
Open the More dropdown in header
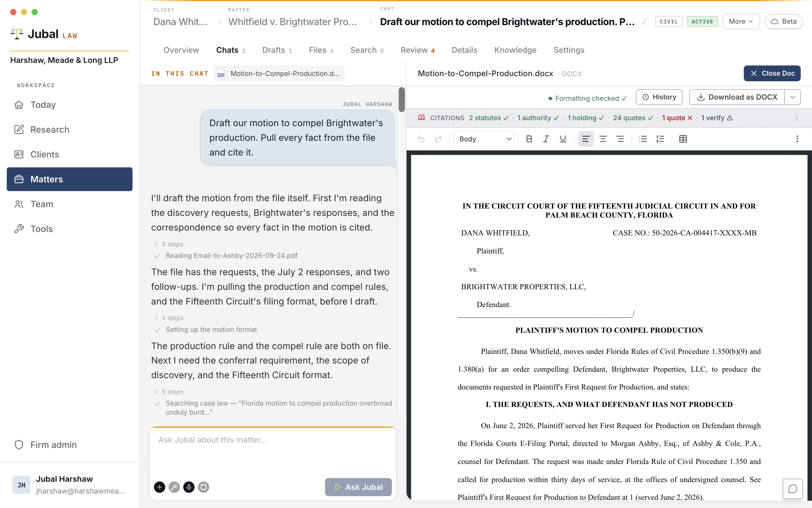741,21
